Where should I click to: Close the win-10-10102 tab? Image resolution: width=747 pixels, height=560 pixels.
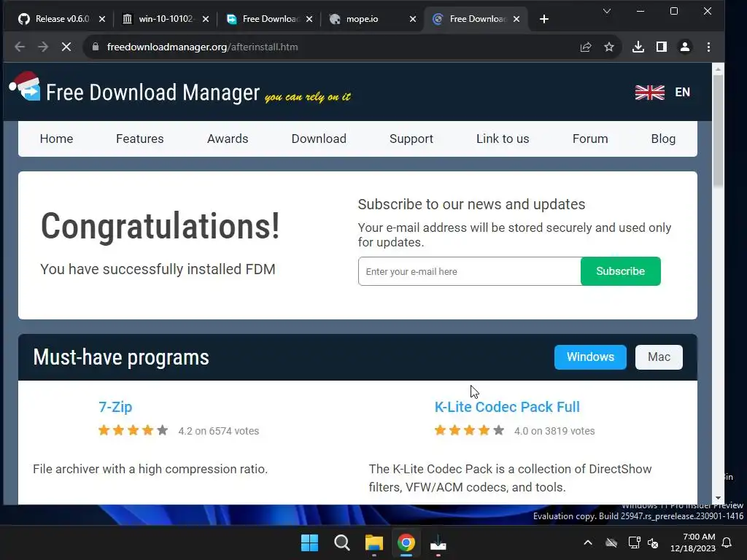click(205, 19)
